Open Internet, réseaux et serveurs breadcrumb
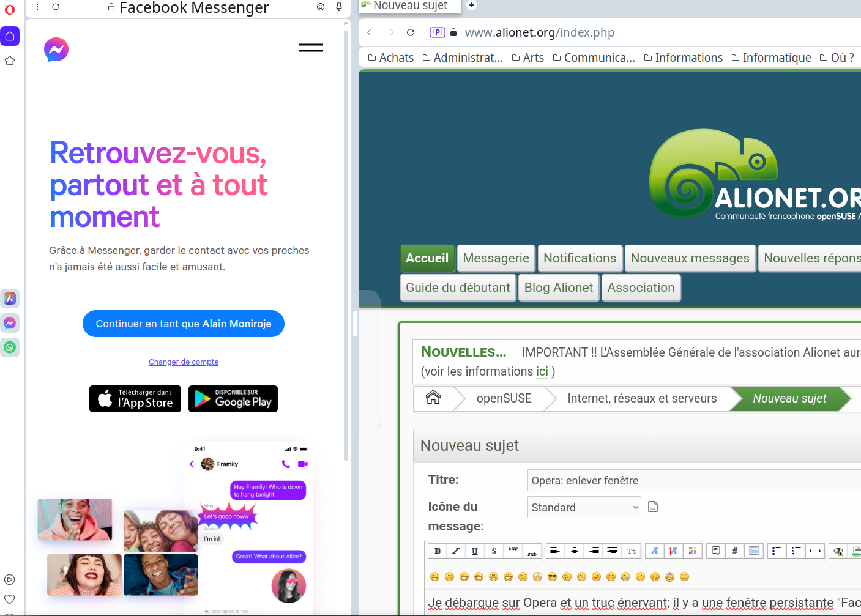This screenshot has width=861, height=616. click(642, 398)
